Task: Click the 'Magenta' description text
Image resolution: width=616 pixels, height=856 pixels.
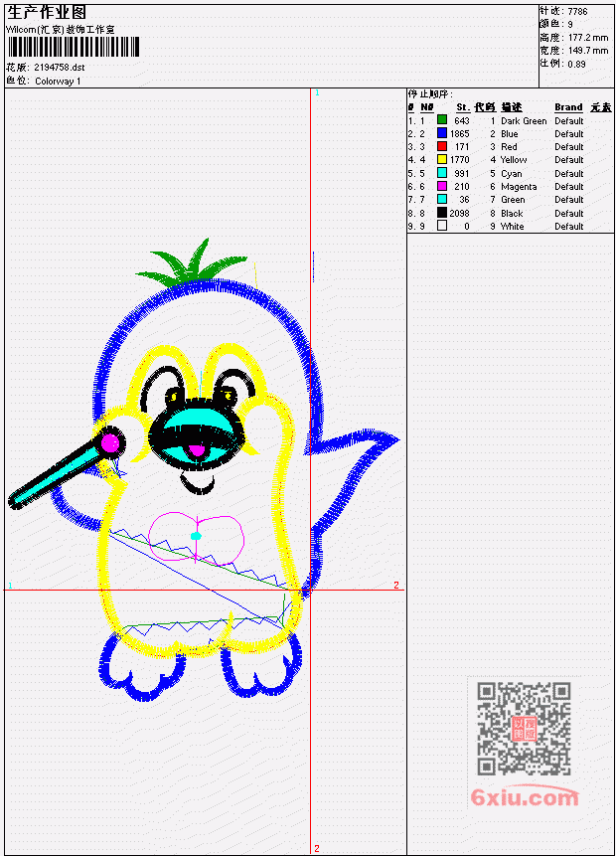Action: tap(519, 187)
